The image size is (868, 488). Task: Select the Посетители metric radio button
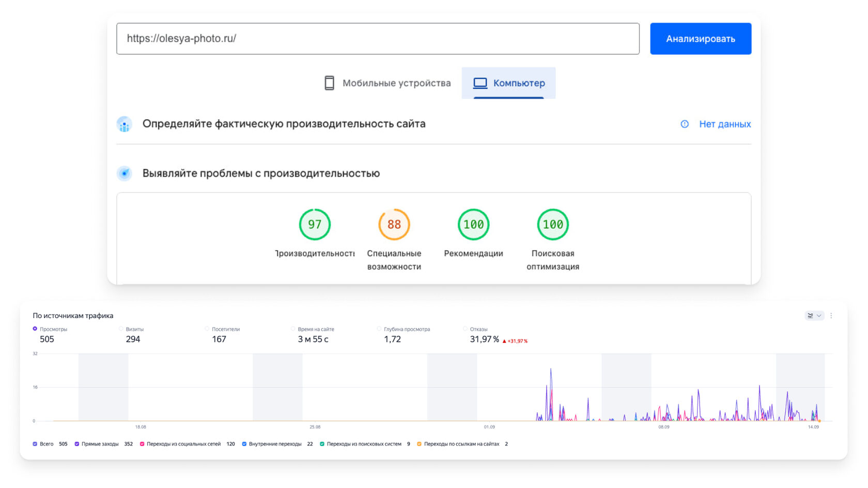207,329
